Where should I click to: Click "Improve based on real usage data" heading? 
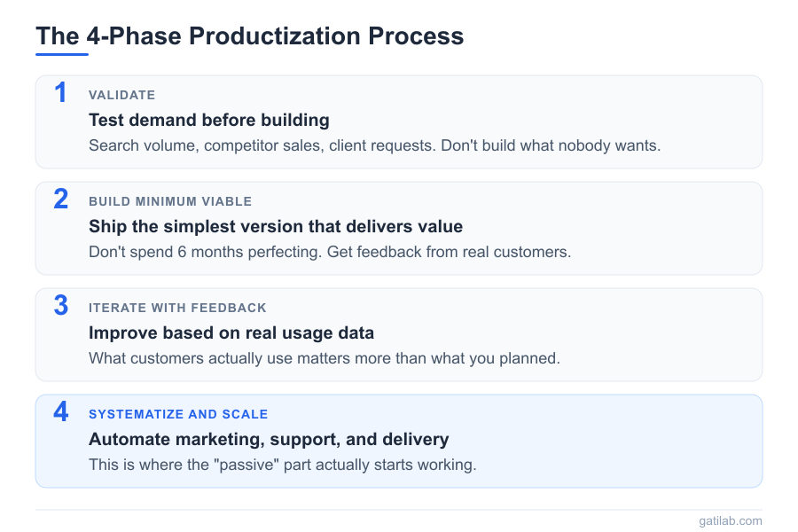pyautogui.click(x=231, y=332)
